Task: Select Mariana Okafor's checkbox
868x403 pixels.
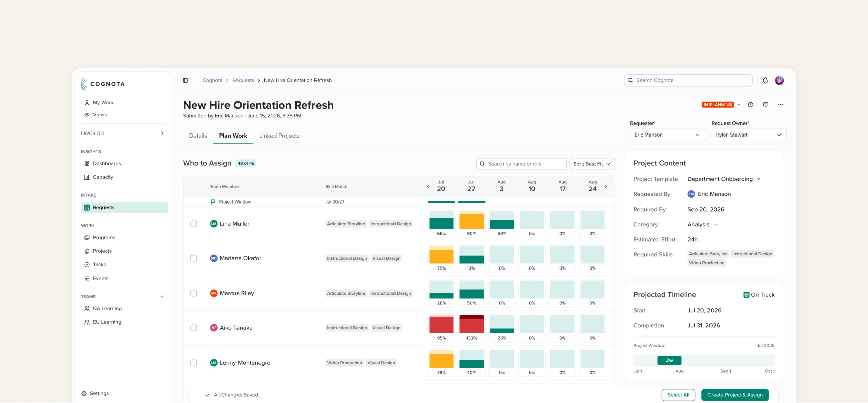Action: click(194, 258)
